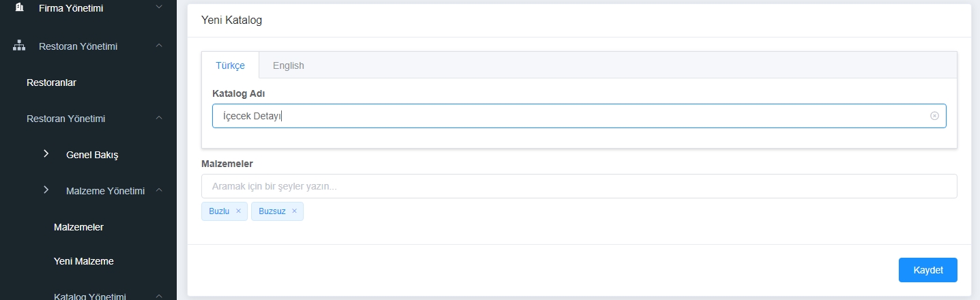Click the arrow icon beside Genel Bakış
The height and width of the screenshot is (300, 980).
(46, 154)
